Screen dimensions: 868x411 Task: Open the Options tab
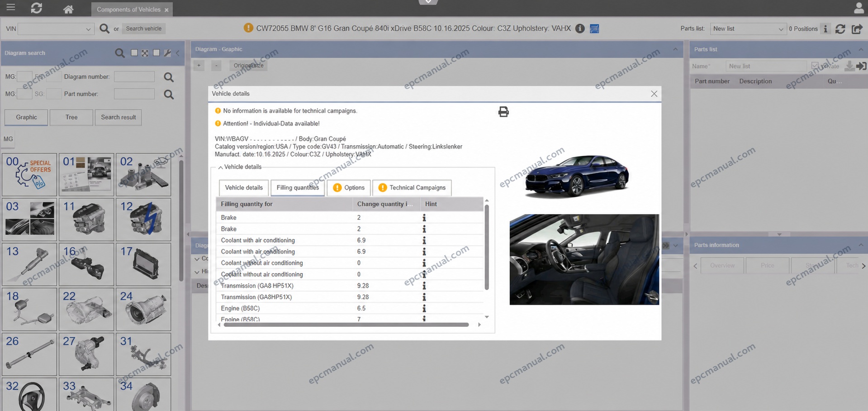[349, 188]
